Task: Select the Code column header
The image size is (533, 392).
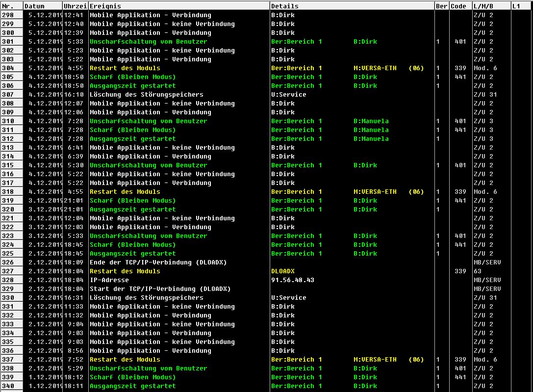Action: click(x=460, y=6)
